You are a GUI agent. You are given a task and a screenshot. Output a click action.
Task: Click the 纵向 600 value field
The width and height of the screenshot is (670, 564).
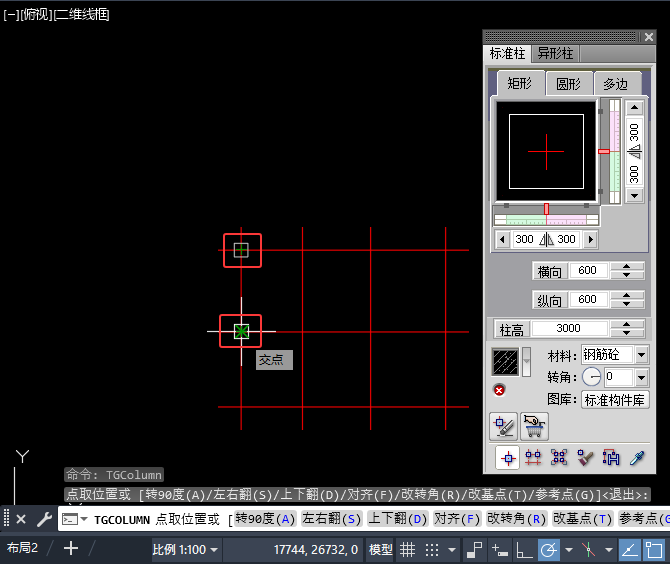(x=588, y=300)
